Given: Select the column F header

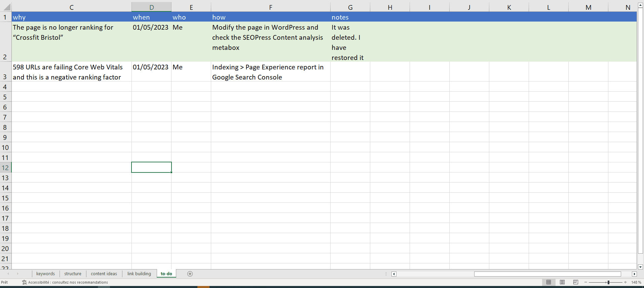Looking at the screenshot, I should pos(270,7).
